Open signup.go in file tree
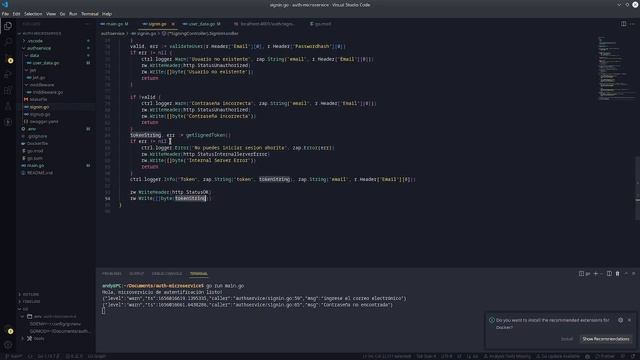This screenshot has width=640, height=360. pyautogui.click(x=40, y=114)
